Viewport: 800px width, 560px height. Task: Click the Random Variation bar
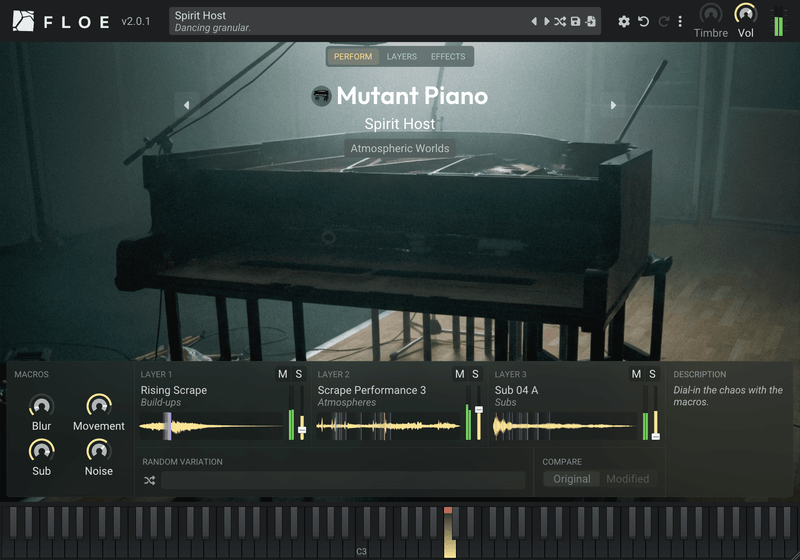click(343, 480)
